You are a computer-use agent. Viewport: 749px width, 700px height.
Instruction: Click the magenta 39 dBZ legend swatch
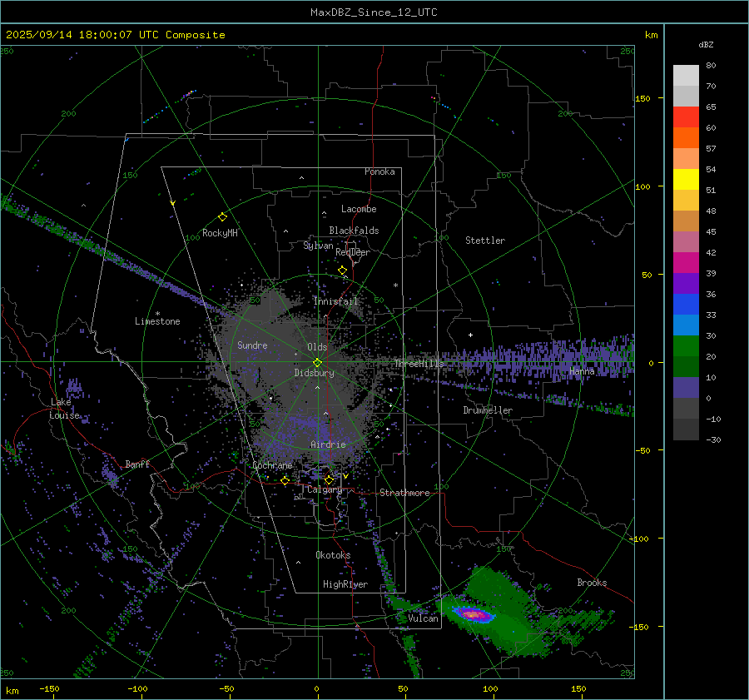(x=686, y=263)
